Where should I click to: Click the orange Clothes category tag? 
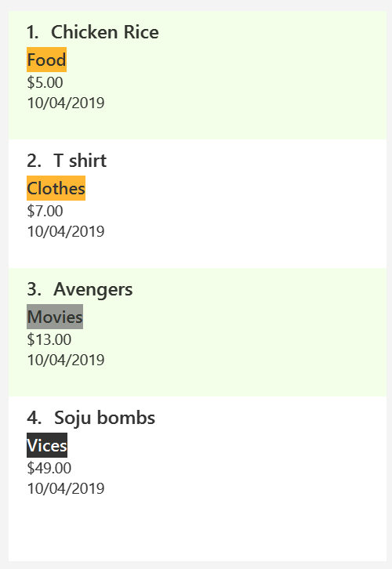pos(56,188)
